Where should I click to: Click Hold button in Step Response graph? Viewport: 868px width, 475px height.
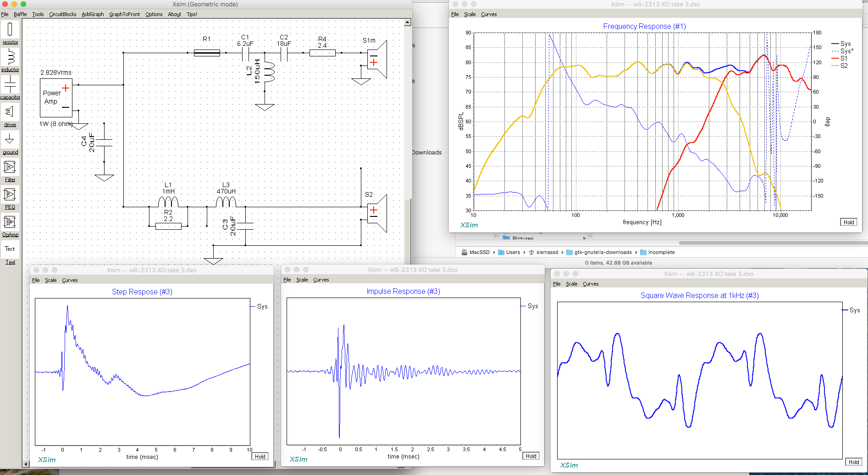coord(260,456)
